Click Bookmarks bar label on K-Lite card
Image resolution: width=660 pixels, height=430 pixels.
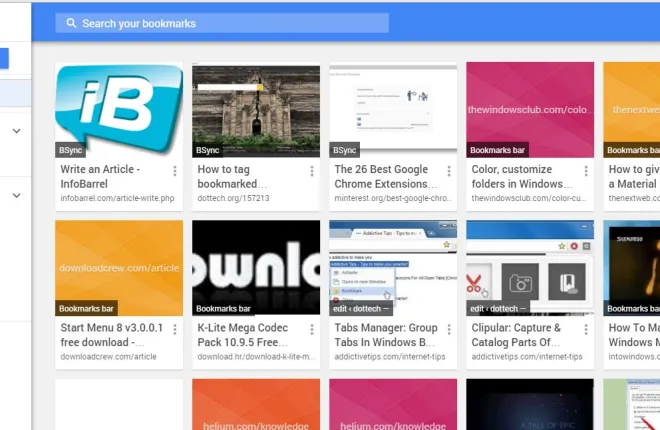[223, 308]
